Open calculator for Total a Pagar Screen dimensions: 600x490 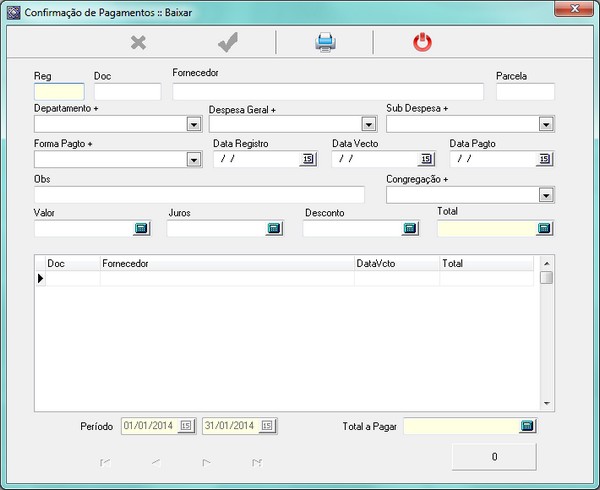pos(527,426)
